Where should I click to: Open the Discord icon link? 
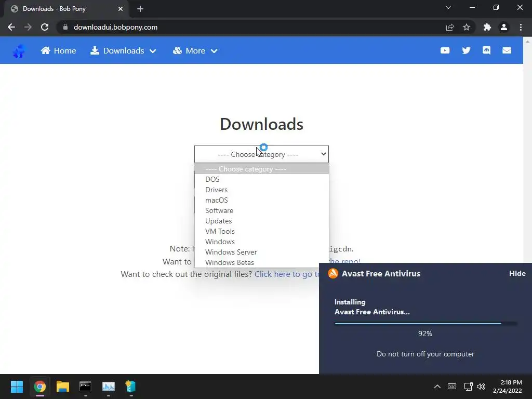486,50
